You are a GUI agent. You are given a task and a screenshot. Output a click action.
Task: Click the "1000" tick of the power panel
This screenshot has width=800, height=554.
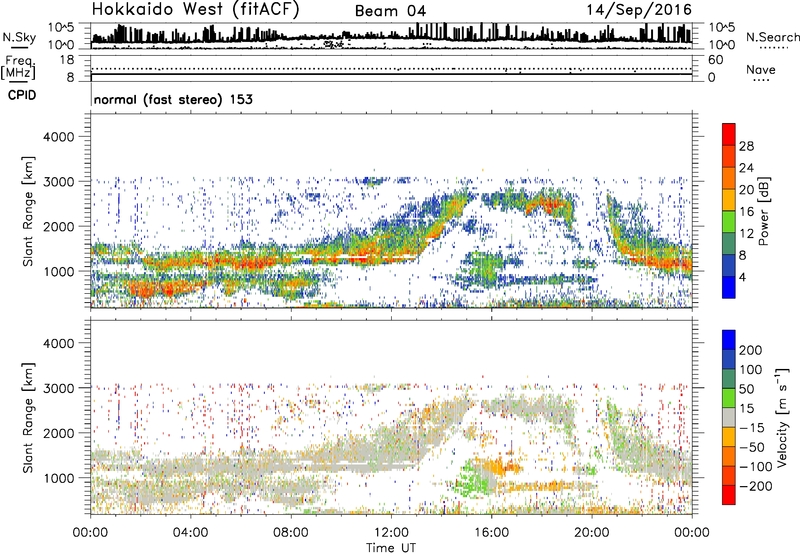pyautogui.click(x=59, y=271)
